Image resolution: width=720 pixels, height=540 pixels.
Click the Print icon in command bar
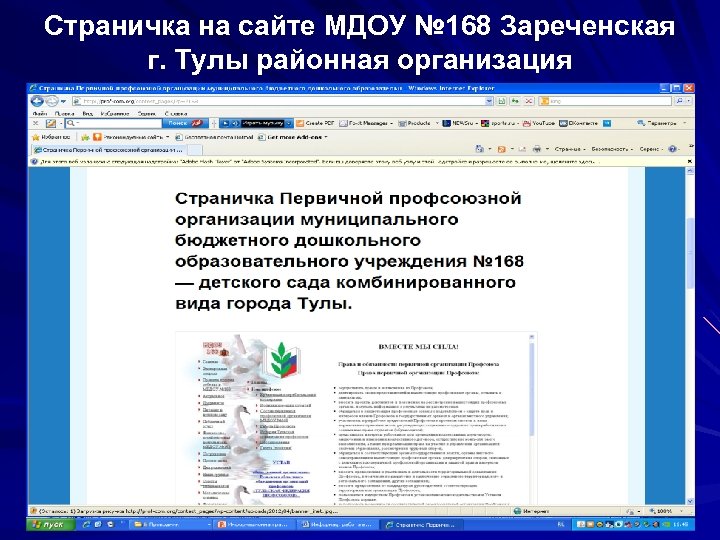[x=537, y=149]
